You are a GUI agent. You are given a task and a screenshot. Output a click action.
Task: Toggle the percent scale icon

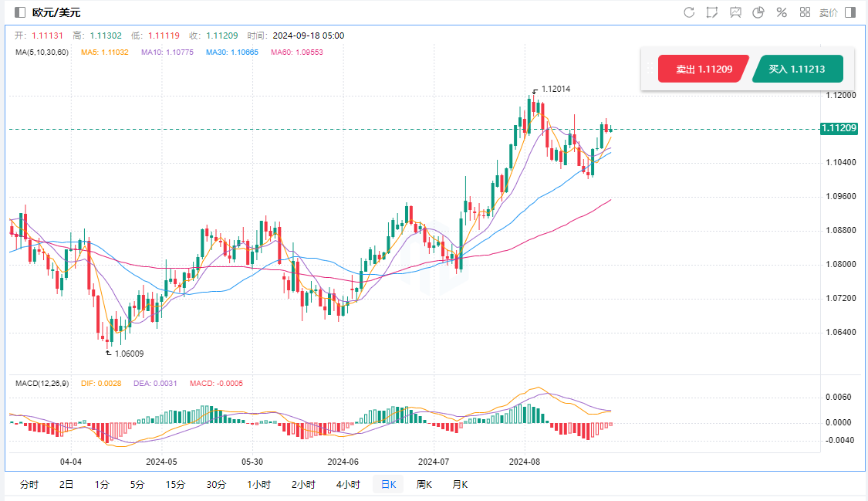[x=782, y=12]
